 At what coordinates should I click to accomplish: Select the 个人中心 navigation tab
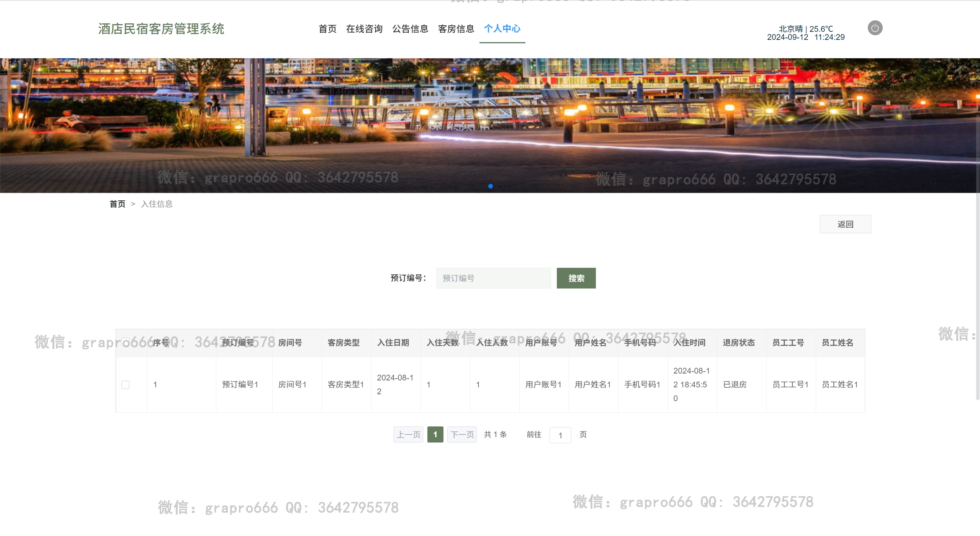[502, 29]
